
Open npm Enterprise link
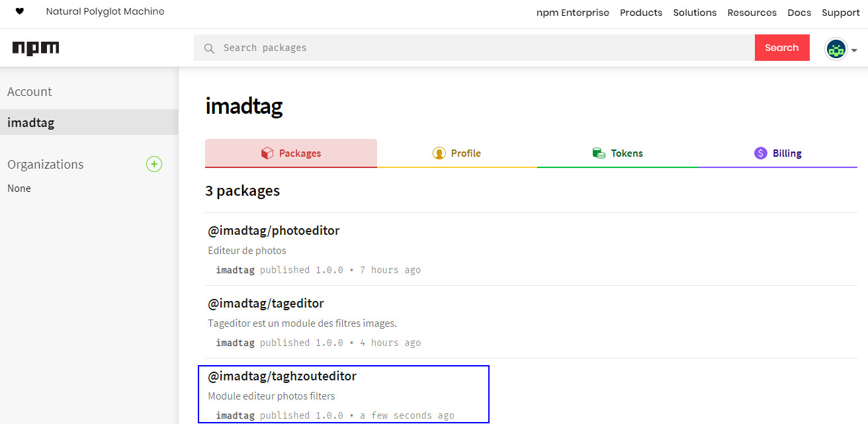pyautogui.click(x=573, y=13)
